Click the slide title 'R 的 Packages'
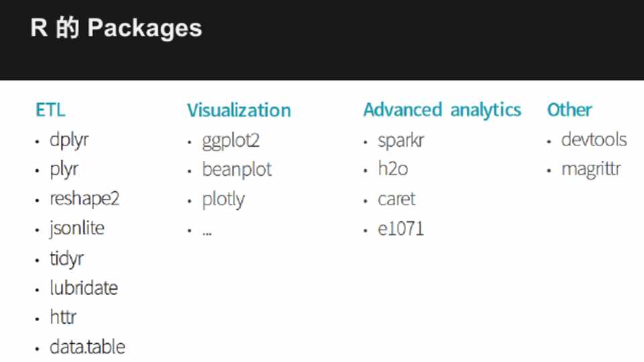The height and width of the screenshot is (362, 644). click(x=116, y=28)
